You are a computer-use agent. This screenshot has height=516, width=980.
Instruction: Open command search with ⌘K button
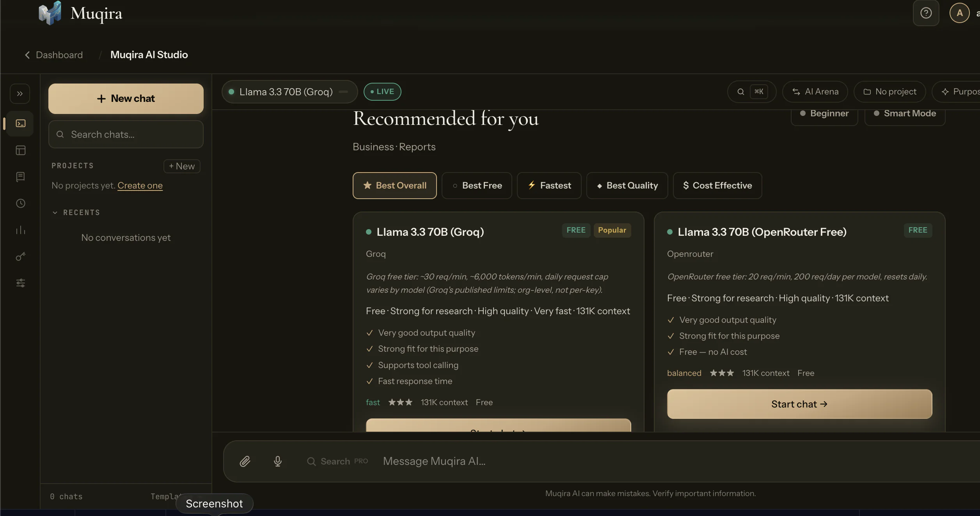click(x=751, y=92)
